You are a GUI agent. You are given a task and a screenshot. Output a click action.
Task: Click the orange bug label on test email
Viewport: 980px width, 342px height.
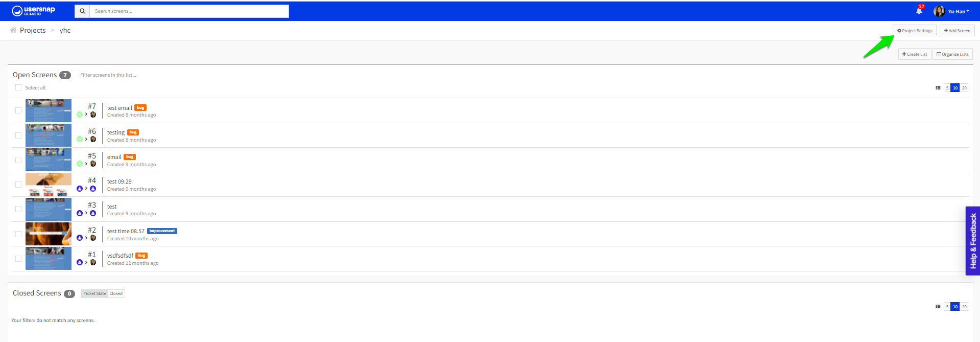pos(140,108)
